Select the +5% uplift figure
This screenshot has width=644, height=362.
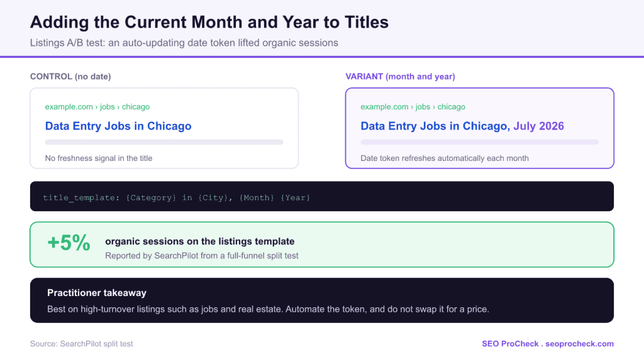click(x=69, y=243)
